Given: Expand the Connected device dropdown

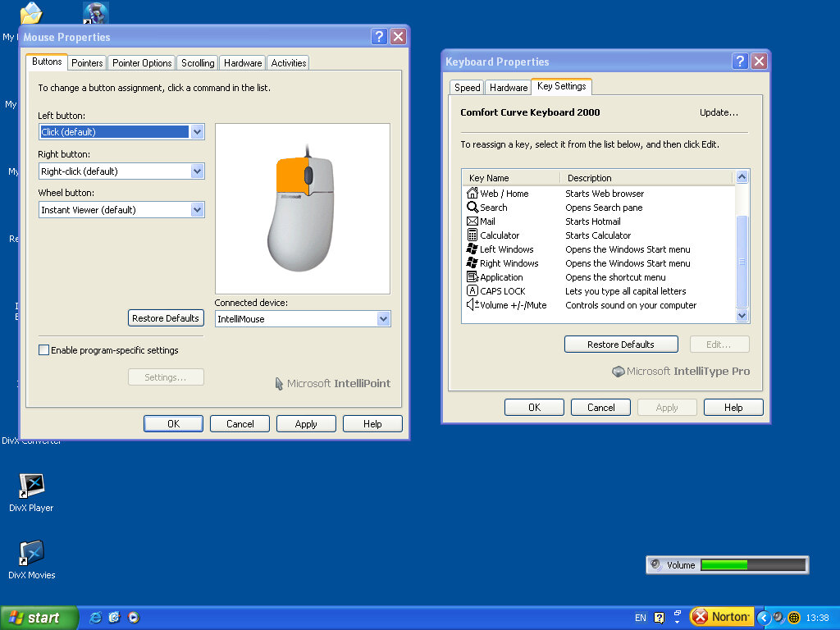Looking at the screenshot, I should tap(383, 319).
